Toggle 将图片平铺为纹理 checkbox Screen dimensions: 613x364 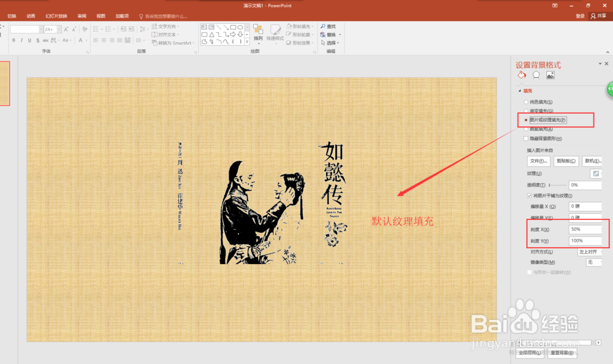(530, 195)
